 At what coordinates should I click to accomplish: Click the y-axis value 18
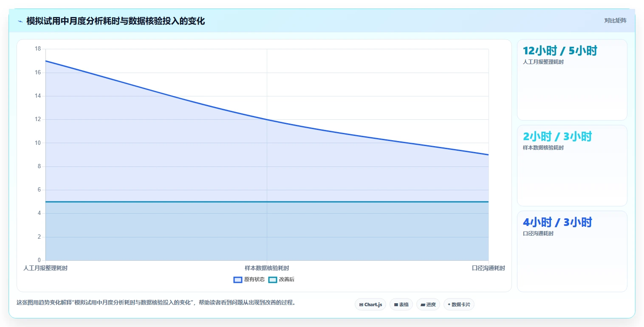(38, 49)
